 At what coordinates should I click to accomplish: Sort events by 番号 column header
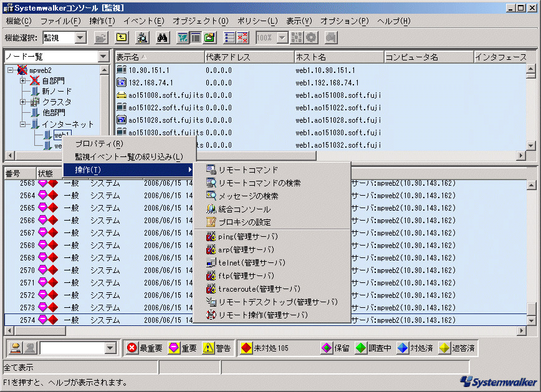pos(20,173)
